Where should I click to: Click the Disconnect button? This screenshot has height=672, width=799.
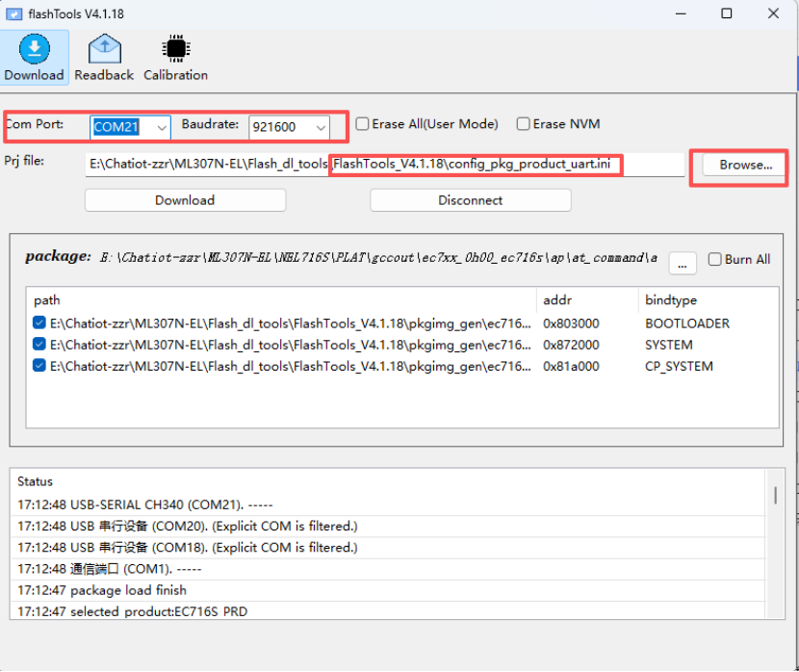[471, 200]
